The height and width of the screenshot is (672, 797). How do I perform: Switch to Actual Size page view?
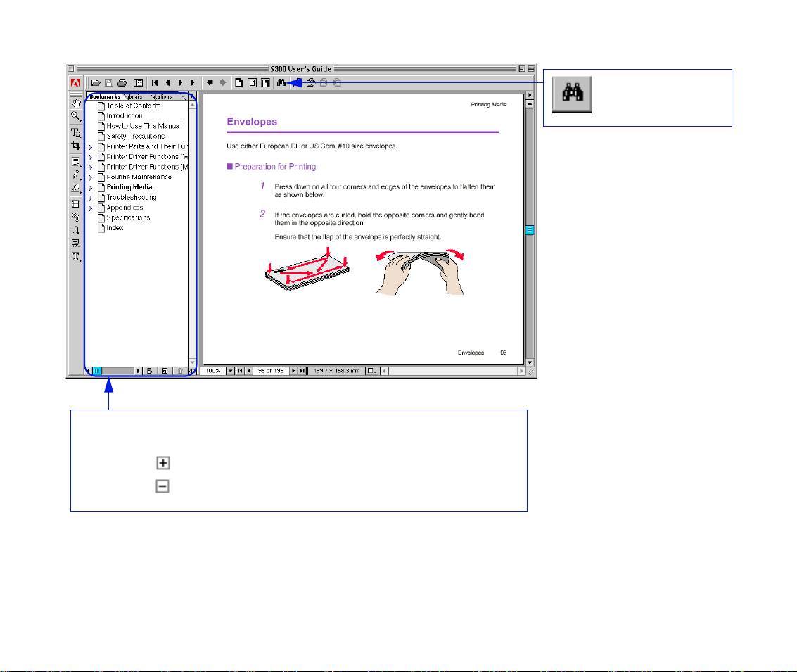pyautogui.click(x=238, y=83)
